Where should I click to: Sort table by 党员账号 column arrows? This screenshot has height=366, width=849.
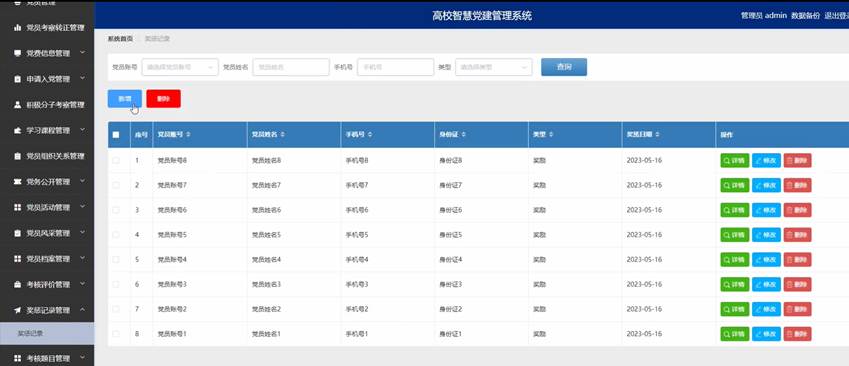pyautogui.click(x=188, y=134)
